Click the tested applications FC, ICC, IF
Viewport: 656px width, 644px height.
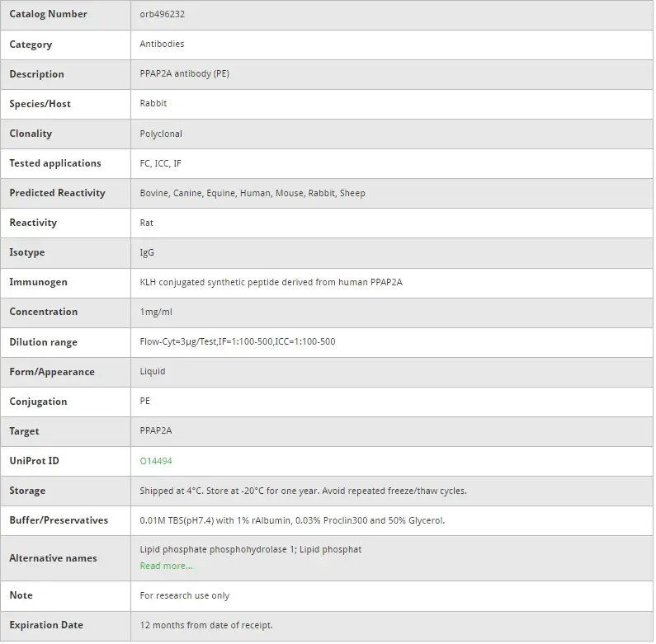(161, 163)
